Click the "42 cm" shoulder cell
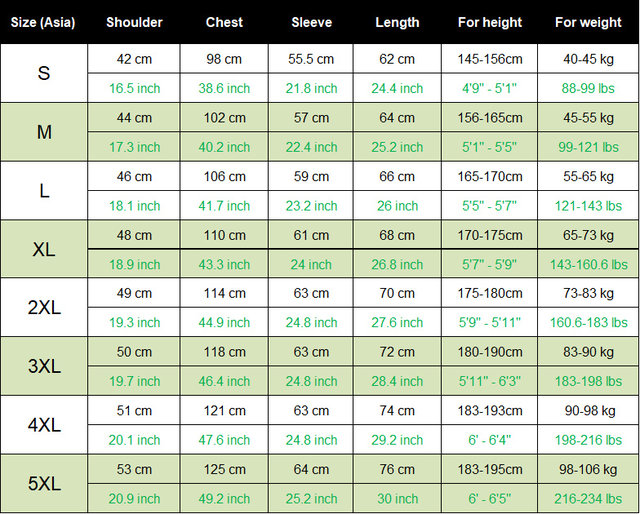Screen dimensions: 640x514 (134, 59)
